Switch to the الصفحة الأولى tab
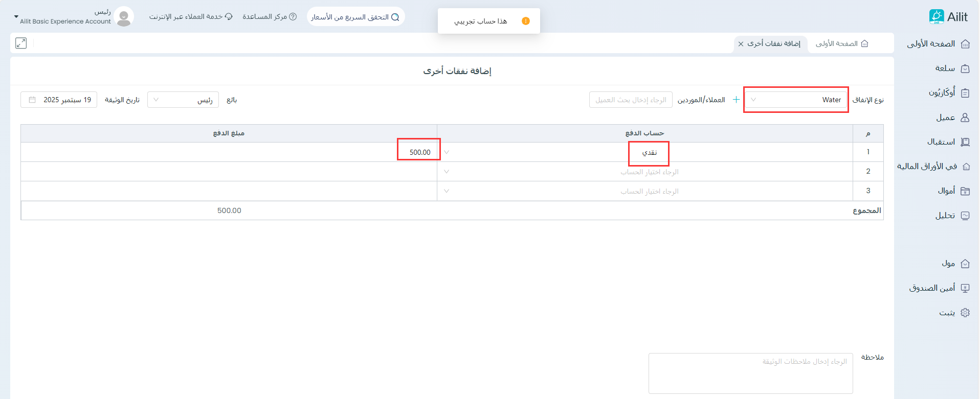980x399 pixels. coord(841,43)
